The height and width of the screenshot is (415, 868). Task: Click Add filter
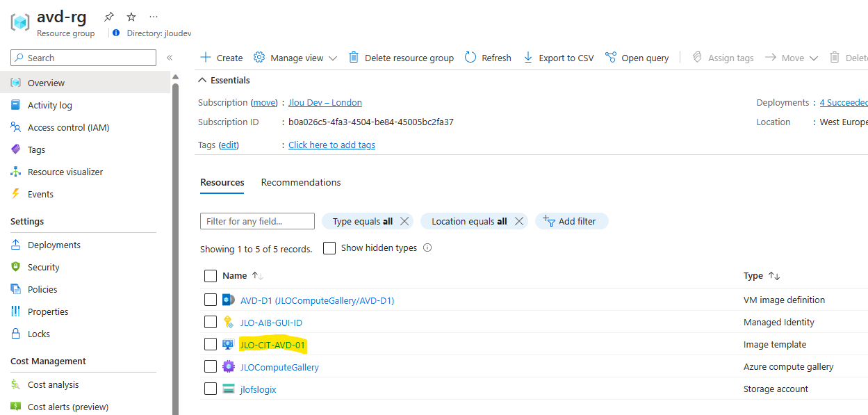tap(571, 221)
